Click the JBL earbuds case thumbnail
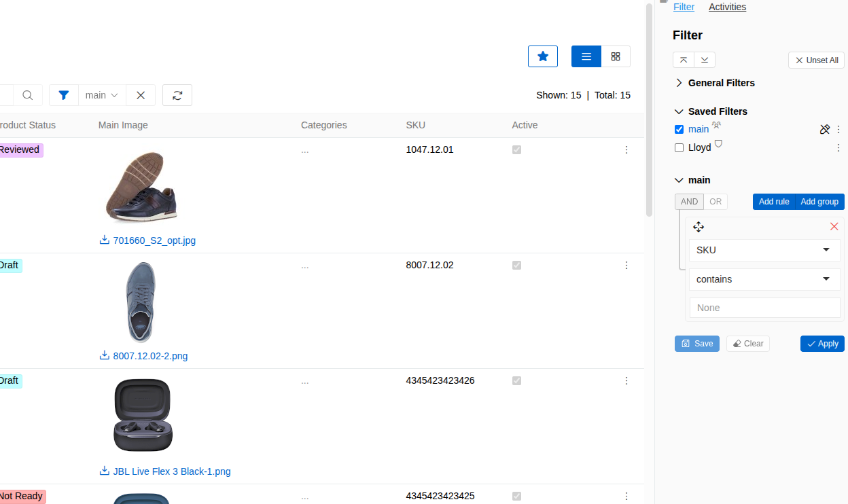Viewport: 848px width, 504px height. [x=143, y=415]
